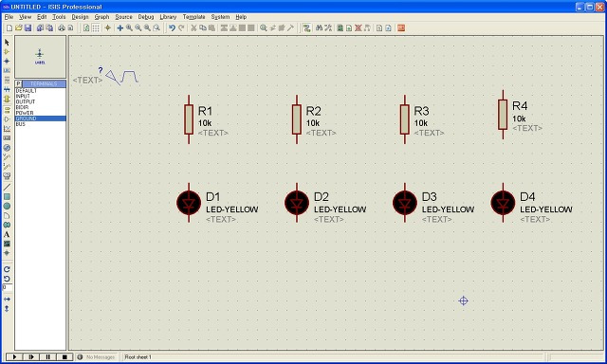Select the current probe tool
This screenshot has width=607, height=364.
[x=7, y=166]
